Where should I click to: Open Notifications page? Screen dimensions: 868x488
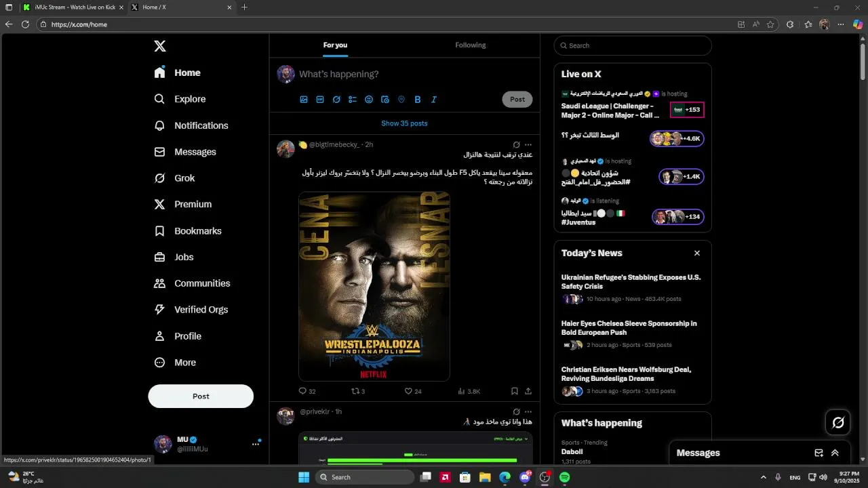[x=191, y=125]
